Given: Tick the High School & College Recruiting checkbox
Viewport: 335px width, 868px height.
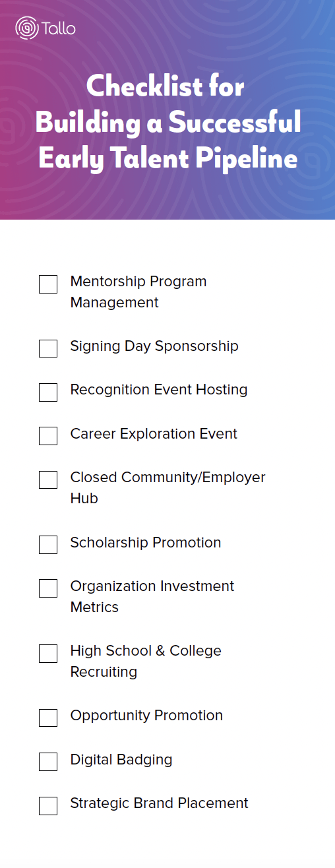Looking at the screenshot, I should (x=48, y=653).
